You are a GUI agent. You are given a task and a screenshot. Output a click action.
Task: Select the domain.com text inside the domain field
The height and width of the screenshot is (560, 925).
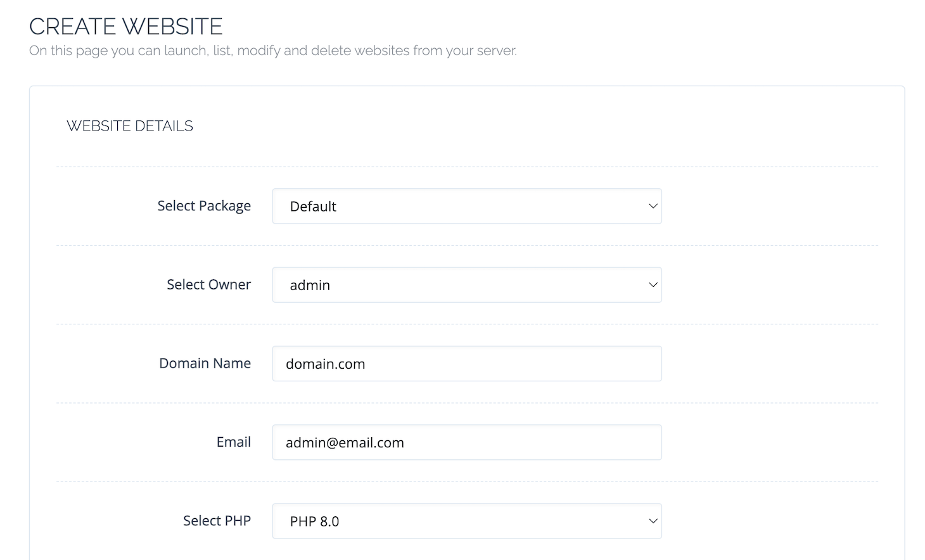coord(325,364)
